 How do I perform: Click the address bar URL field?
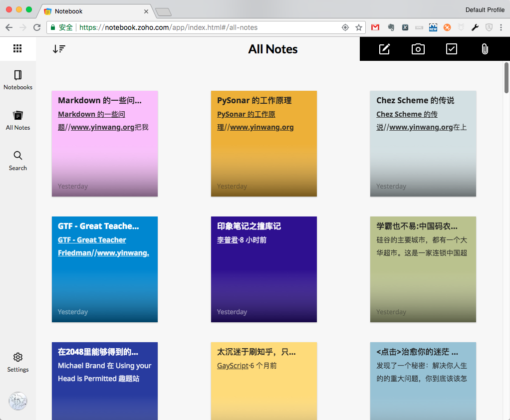pos(200,27)
